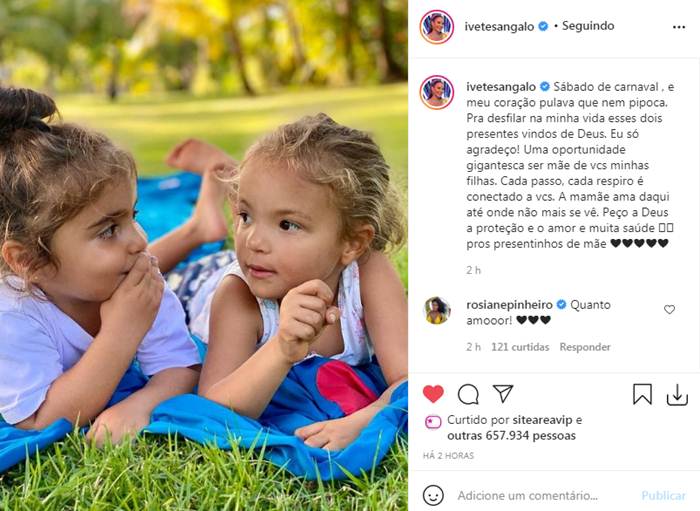
Task: Download the post with the arrow icon
Action: pyautogui.click(x=677, y=395)
